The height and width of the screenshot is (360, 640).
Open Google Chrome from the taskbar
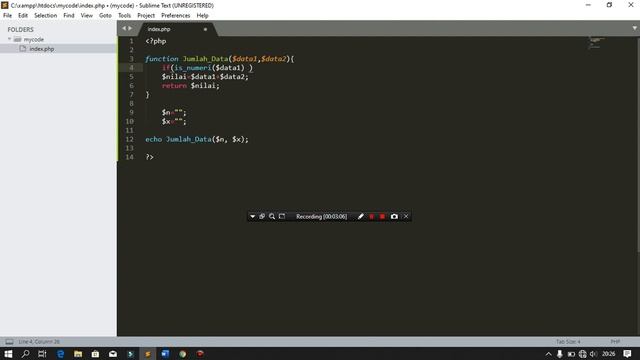[182, 354]
